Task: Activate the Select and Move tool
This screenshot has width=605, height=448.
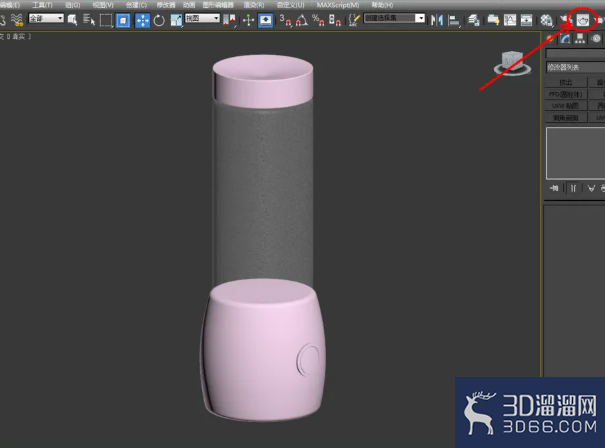Action: click(142, 20)
